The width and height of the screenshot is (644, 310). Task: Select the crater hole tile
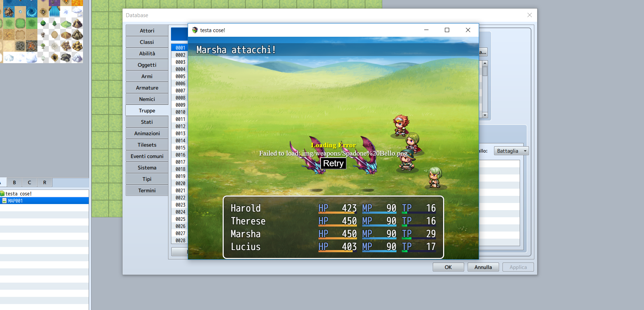coord(54,58)
